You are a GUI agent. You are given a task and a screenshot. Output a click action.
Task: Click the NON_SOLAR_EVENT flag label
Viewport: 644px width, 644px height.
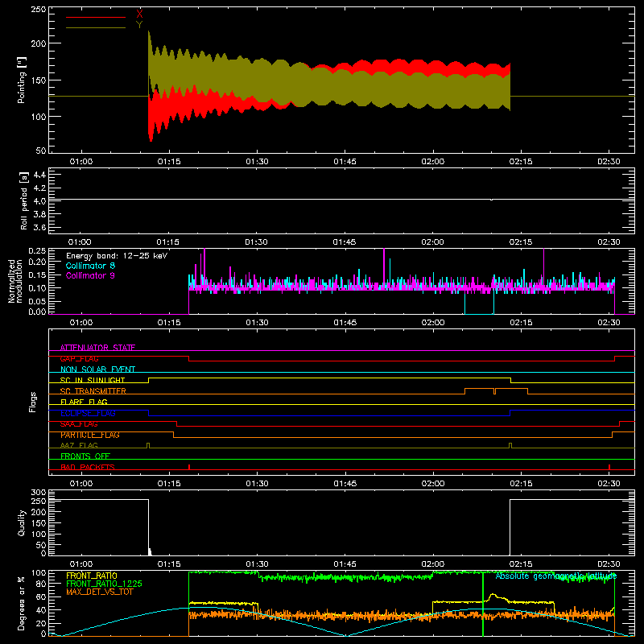[x=97, y=369]
